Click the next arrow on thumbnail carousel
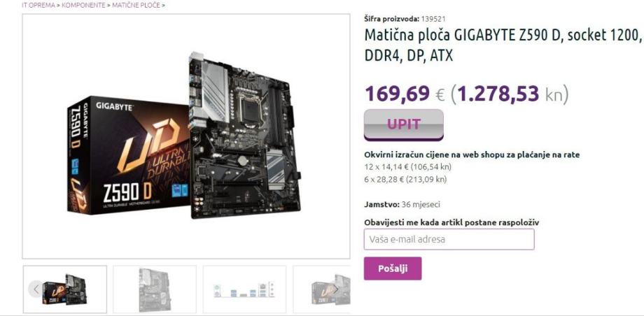This screenshot has width=644, height=316. pyautogui.click(x=335, y=289)
